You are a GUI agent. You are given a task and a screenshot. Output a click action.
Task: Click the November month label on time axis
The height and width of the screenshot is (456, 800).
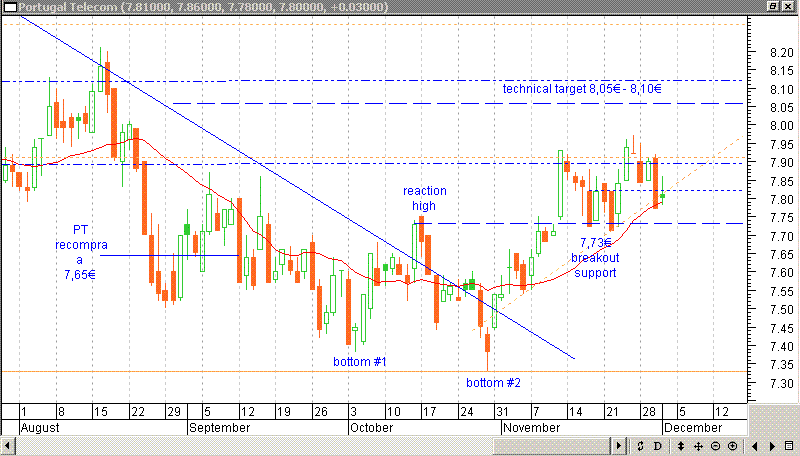532,427
